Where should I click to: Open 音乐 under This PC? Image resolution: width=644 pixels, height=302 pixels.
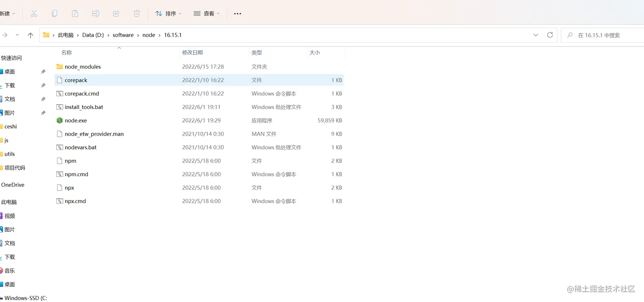point(10,270)
